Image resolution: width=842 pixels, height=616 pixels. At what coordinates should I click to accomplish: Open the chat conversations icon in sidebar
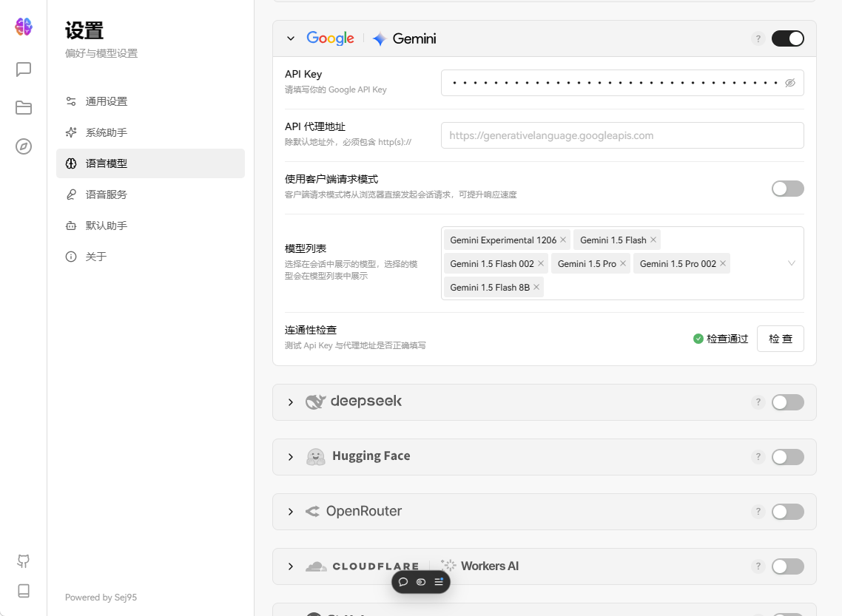click(24, 70)
